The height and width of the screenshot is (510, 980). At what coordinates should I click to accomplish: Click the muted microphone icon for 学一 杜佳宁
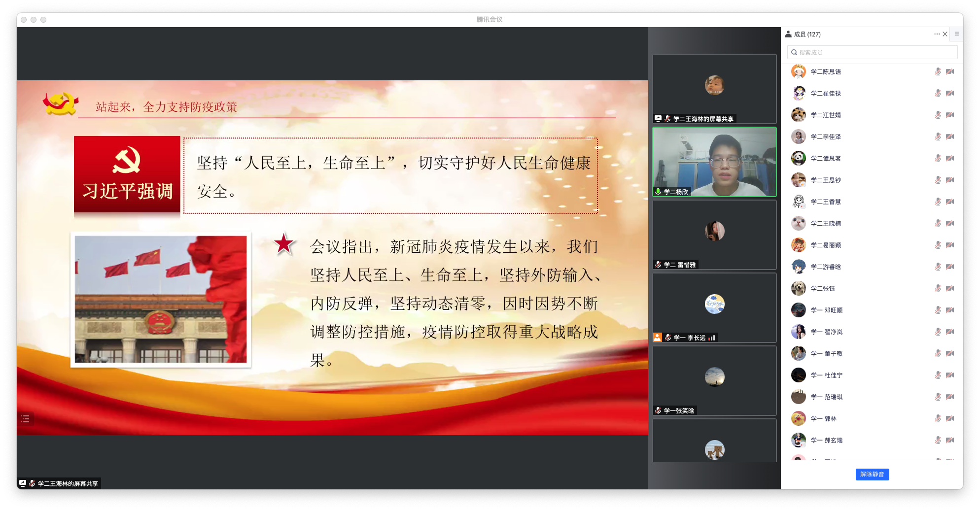click(x=938, y=375)
